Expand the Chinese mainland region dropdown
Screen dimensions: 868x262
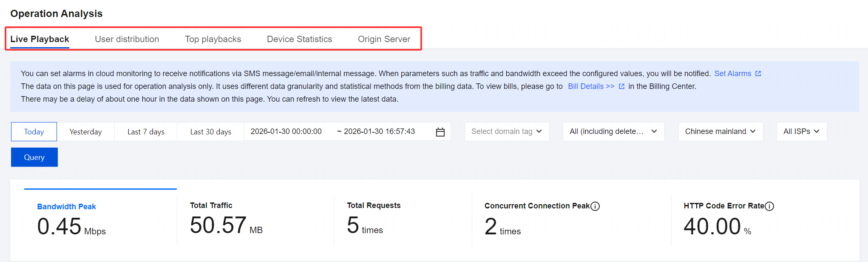[x=720, y=131]
